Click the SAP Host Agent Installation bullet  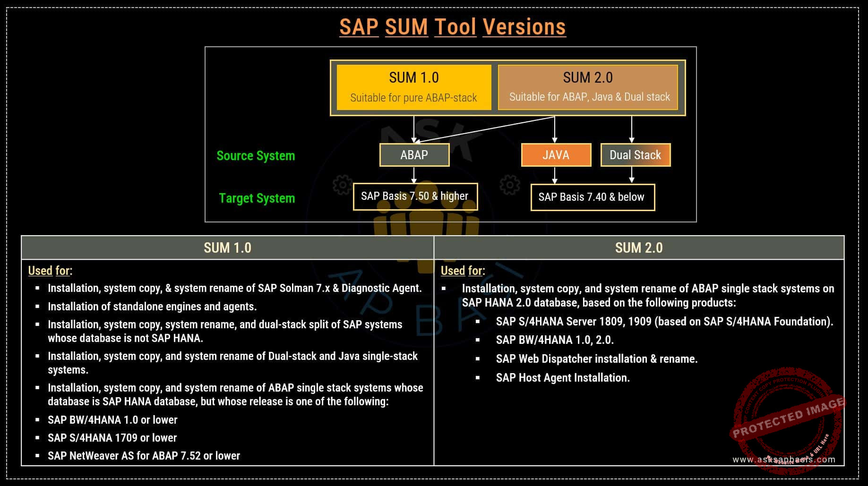click(562, 378)
